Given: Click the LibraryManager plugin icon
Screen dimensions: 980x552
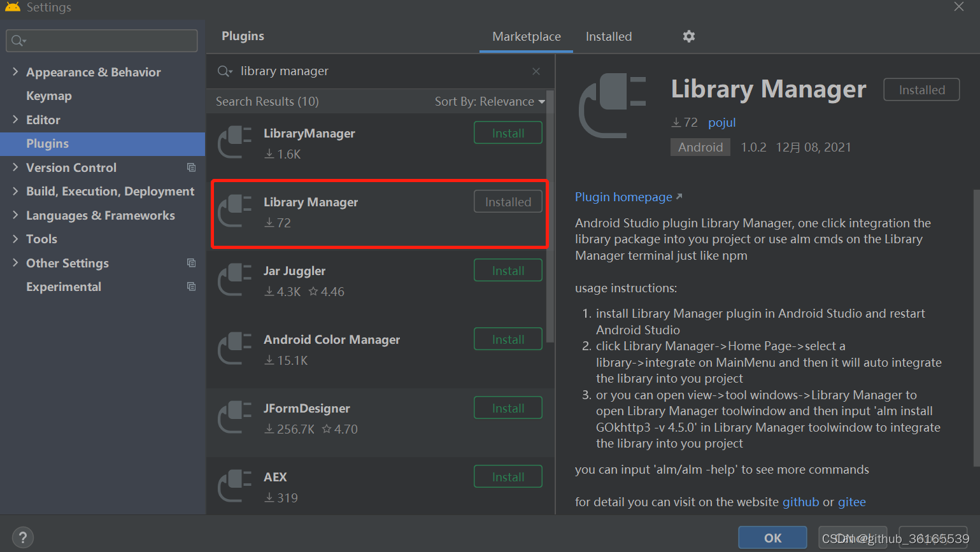Looking at the screenshot, I should click(x=235, y=142).
